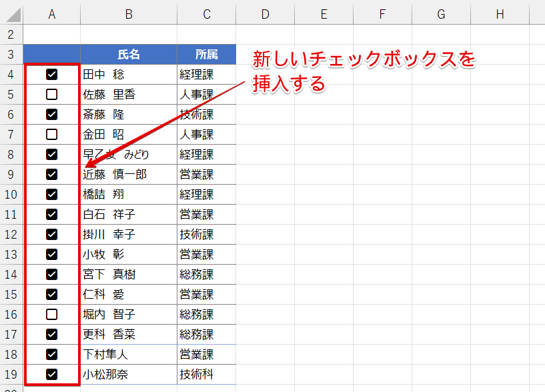Select cell containing 田中 稔
The width and height of the screenshot is (545, 392).
[129, 75]
